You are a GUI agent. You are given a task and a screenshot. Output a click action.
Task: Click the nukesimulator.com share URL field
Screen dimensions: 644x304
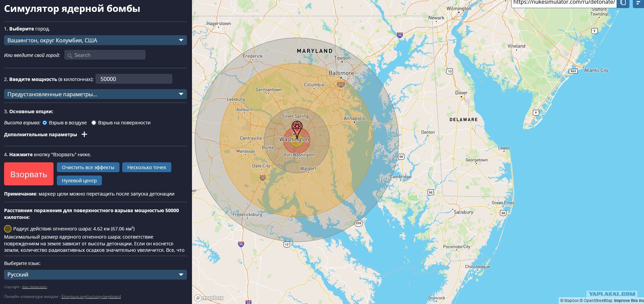(x=564, y=3)
